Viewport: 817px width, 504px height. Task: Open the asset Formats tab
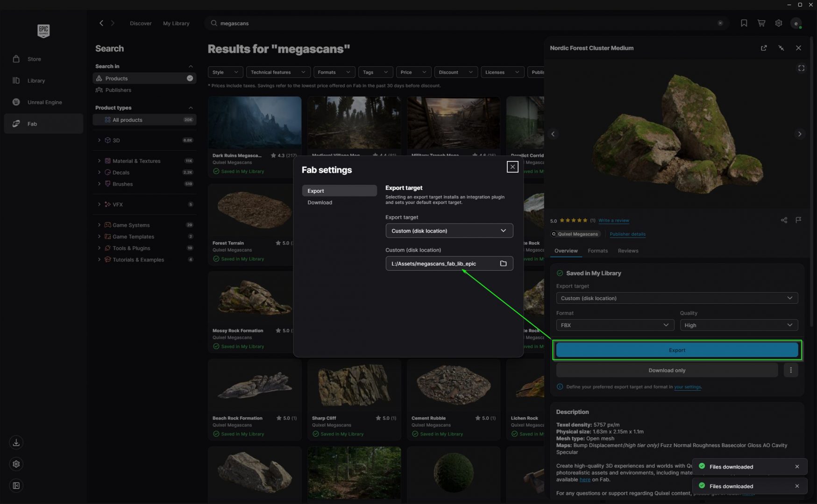(x=597, y=251)
